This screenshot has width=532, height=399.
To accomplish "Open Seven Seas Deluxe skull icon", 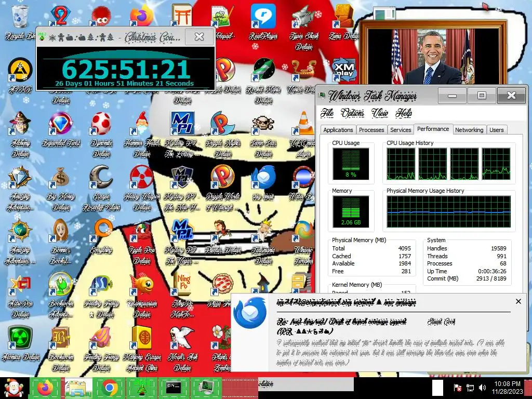I will (263, 124).
